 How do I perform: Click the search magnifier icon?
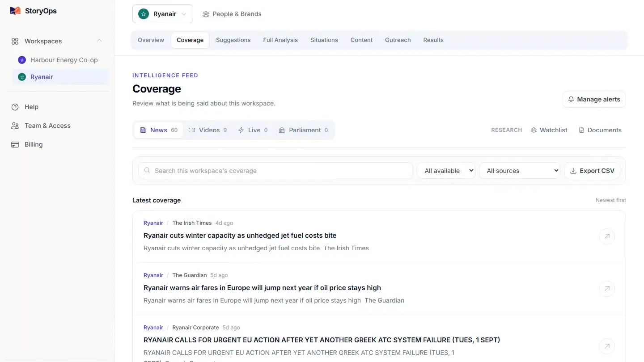147,170
